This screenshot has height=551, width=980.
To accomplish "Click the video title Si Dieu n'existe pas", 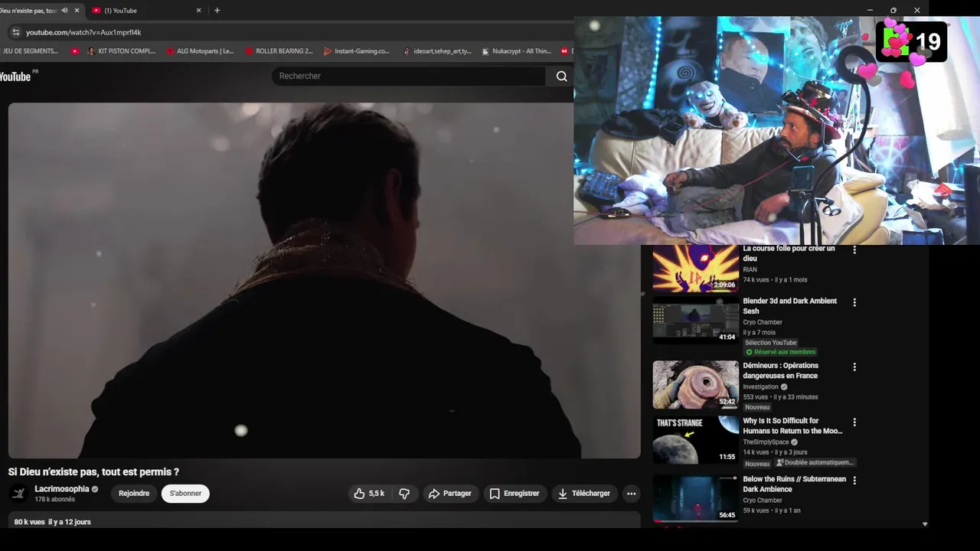I will click(x=93, y=472).
